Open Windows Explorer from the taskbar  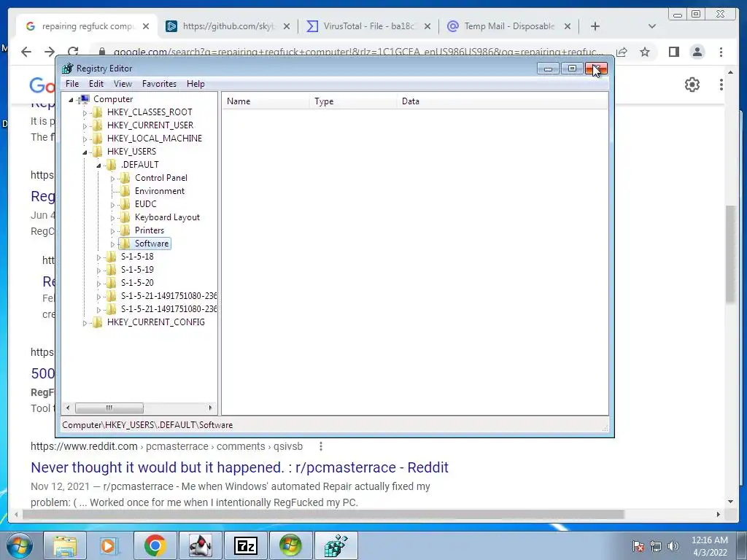pyautogui.click(x=65, y=545)
